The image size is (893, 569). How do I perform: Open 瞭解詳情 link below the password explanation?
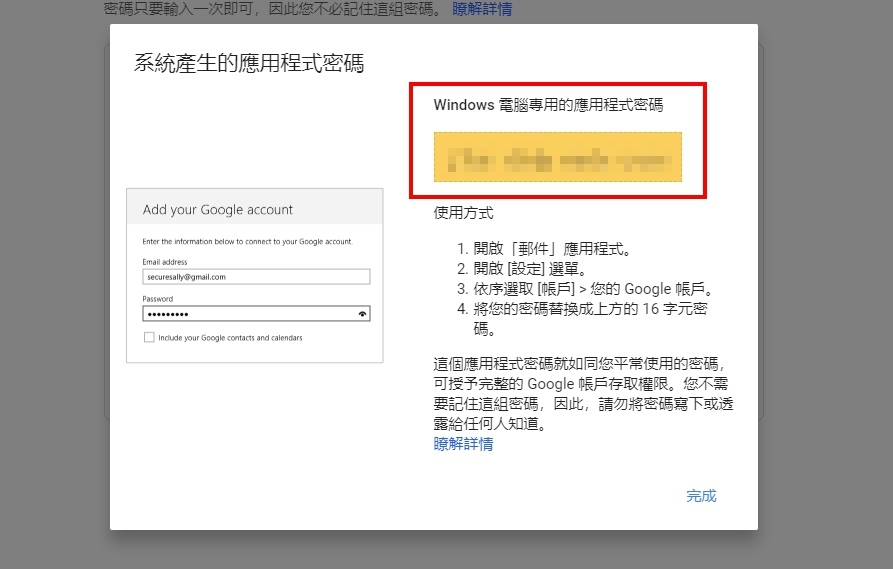click(x=463, y=444)
